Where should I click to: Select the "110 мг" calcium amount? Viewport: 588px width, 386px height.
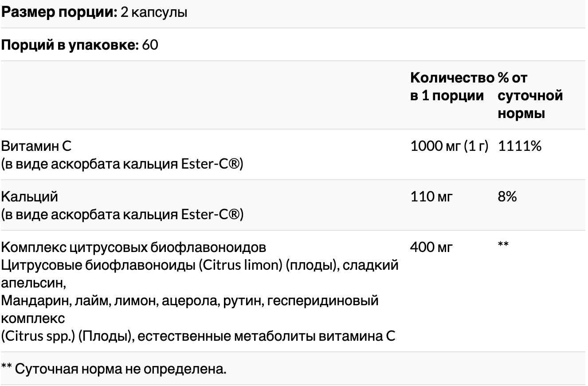(431, 197)
